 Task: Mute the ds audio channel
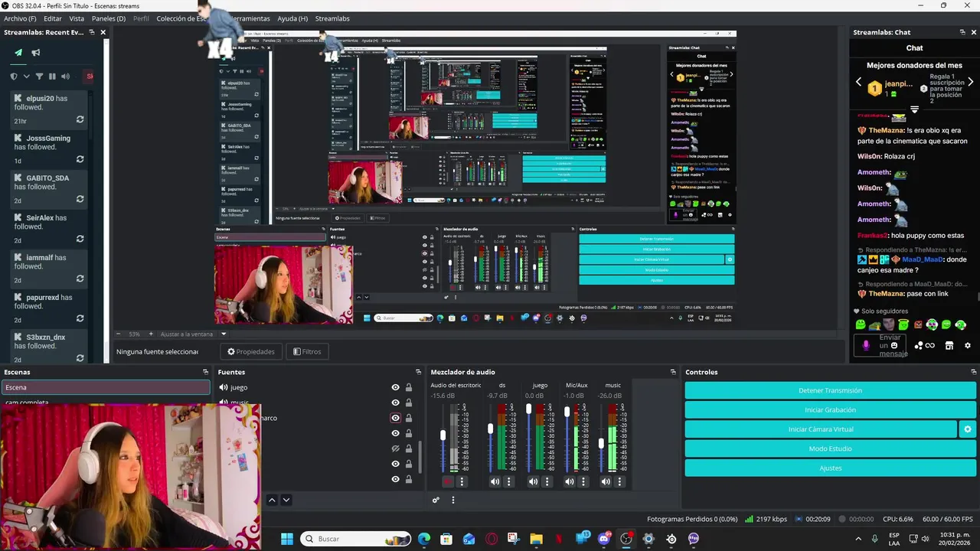(x=495, y=481)
